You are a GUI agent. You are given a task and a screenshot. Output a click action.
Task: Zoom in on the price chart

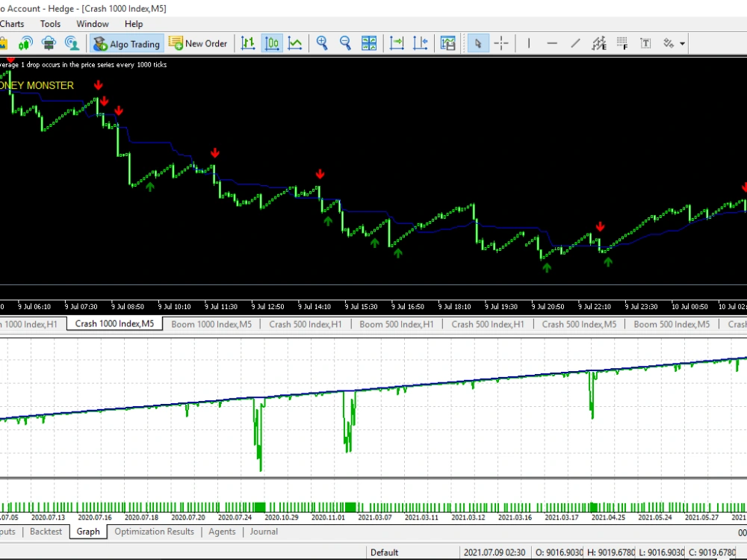coord(323,43)
